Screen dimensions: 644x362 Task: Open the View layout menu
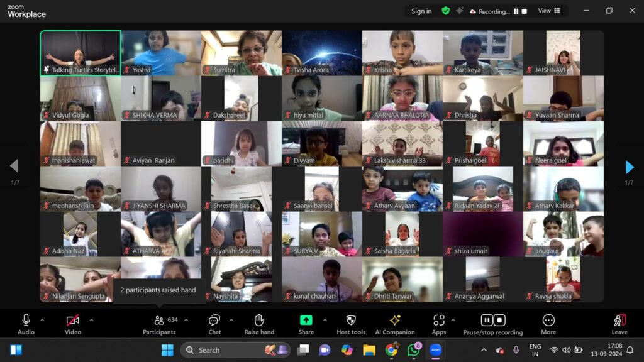[x=549, y=11]
